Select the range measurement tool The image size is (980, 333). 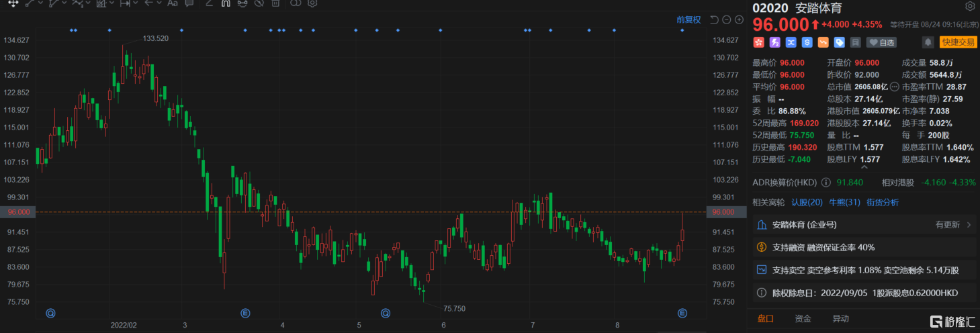click(125, 3)
